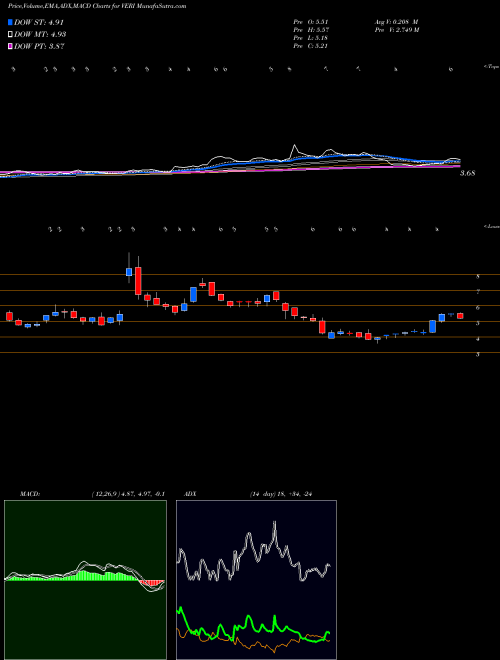The image size is (500, 660).
Task: Click the price axis label 8
Action: 478,277
